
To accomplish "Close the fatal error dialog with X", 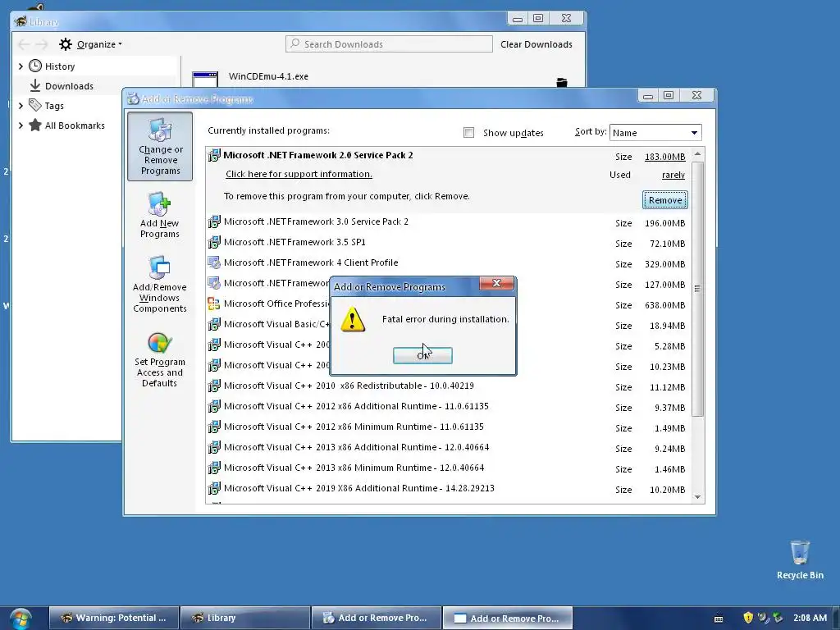I will coord(496,283).
